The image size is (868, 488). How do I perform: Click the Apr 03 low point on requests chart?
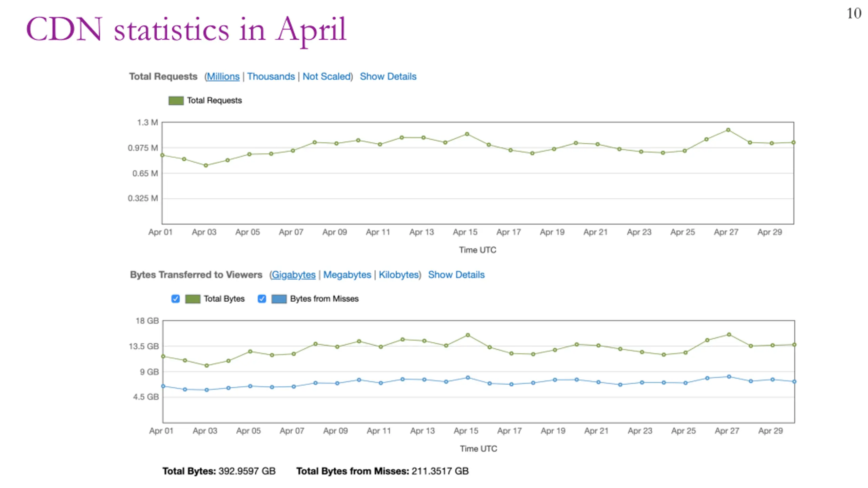click(x=206, y=166)
